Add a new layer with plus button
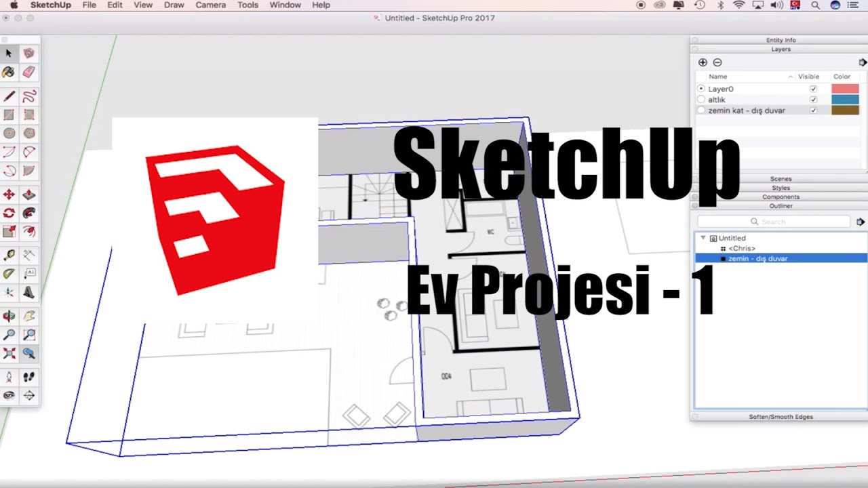This screenshot has width=868, height=488. (703, 62)
